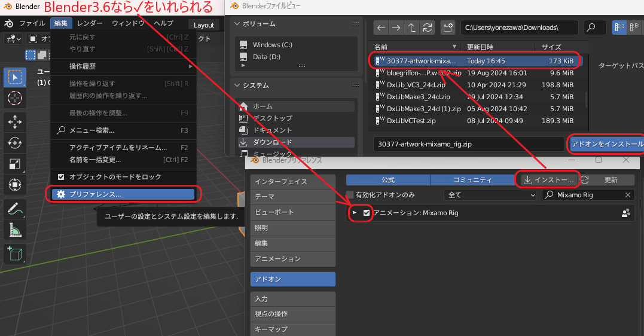Click the object mode icon in viewport header
This screenshot has width=644, height=336.
point(33,39)
